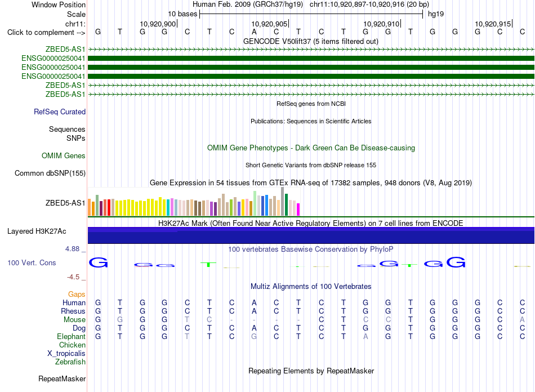The height and width of the screenshot is (392, 535).
Task: Open the GENCODE V50lift37 track title
Action: (x=311, y=42)
